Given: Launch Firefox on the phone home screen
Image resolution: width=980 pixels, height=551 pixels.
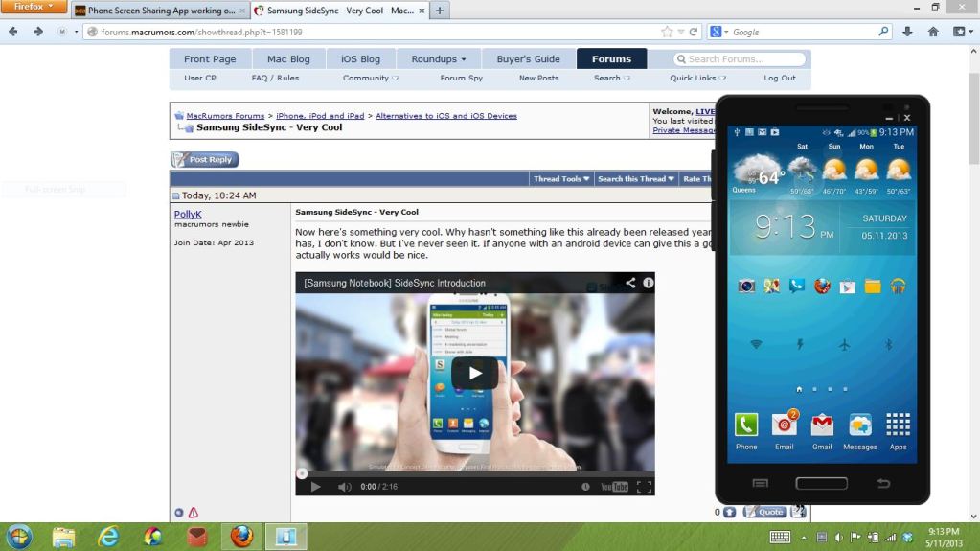Looking at the screenshot, I should pyautogui.click(x=822, y=287).
